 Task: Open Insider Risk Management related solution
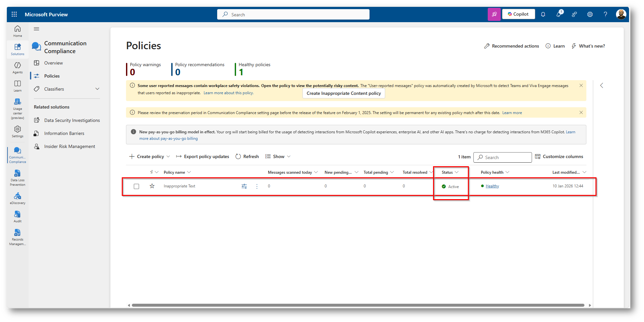pyautogui.click(x=69, y=146)
